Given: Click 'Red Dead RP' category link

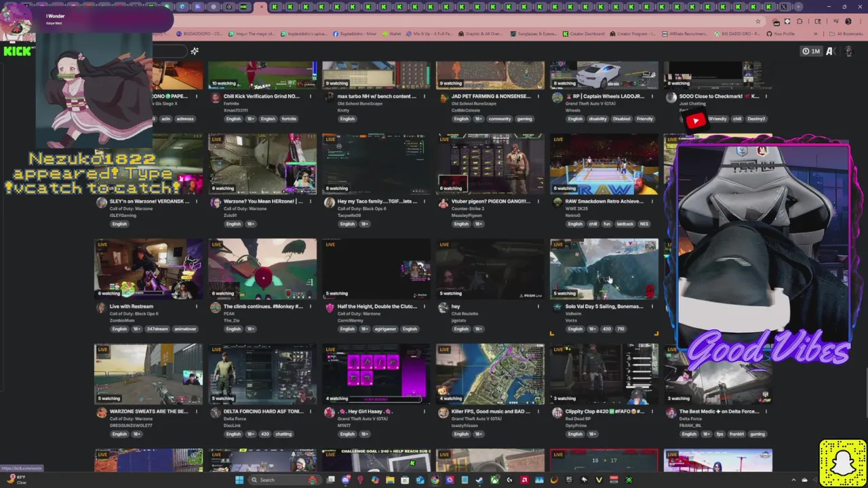Looking at the screenshot, I should point(578,419).
